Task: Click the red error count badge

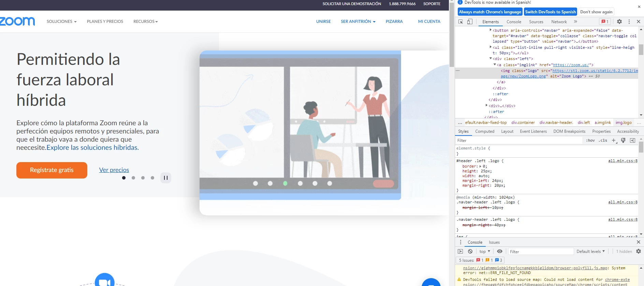Action: (605, 22)
